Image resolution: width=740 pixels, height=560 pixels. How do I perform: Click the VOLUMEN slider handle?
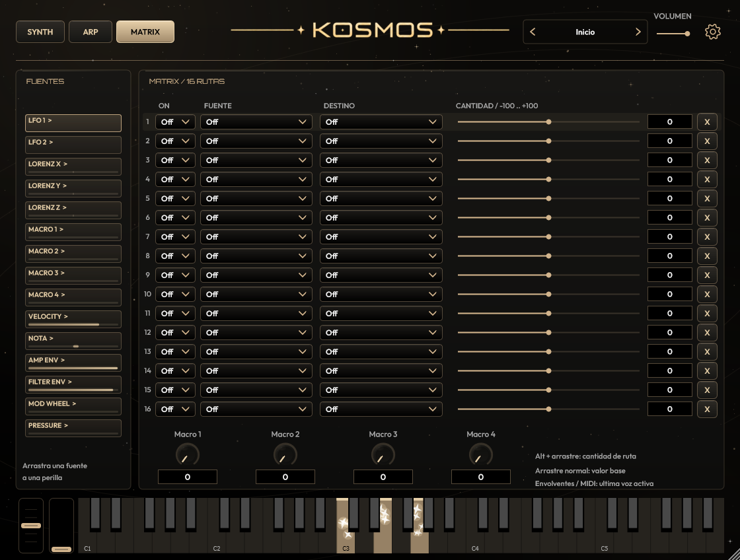[687, 34]
